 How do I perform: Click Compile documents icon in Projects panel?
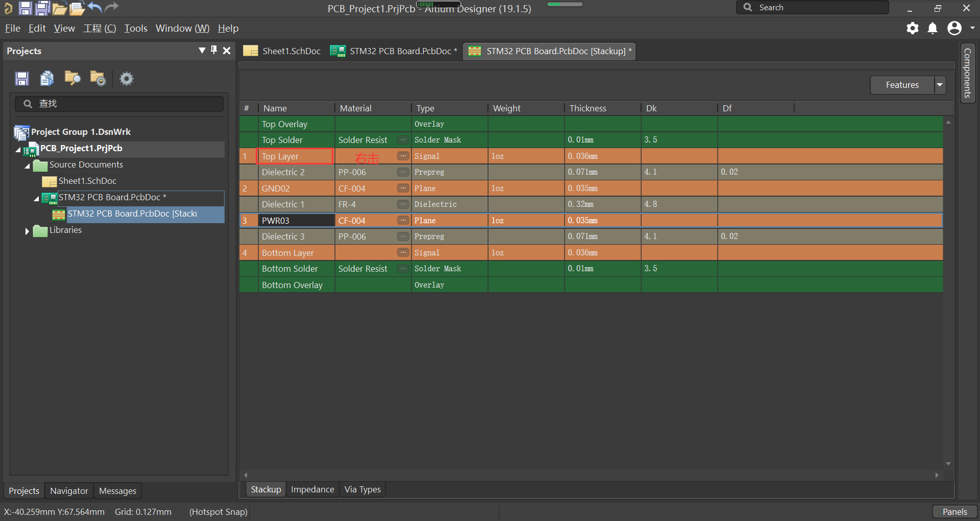47,79
